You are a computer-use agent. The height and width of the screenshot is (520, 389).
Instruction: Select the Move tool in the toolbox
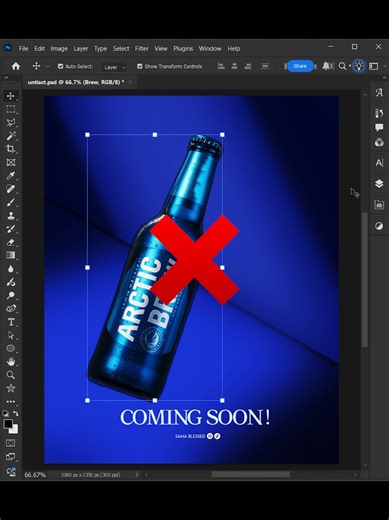11,96
